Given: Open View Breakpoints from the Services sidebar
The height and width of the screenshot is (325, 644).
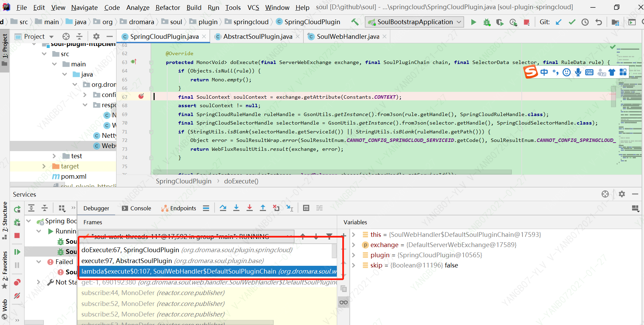Looking at the screenshot, I should pyautogui.click(x=17, y=282).
